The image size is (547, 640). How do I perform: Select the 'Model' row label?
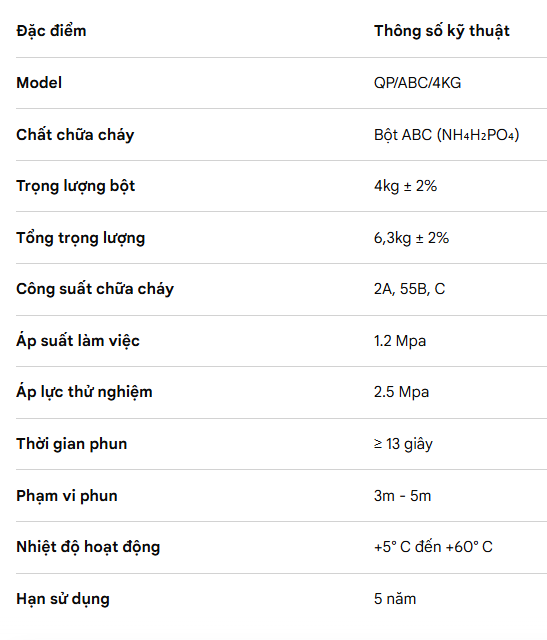39,83
